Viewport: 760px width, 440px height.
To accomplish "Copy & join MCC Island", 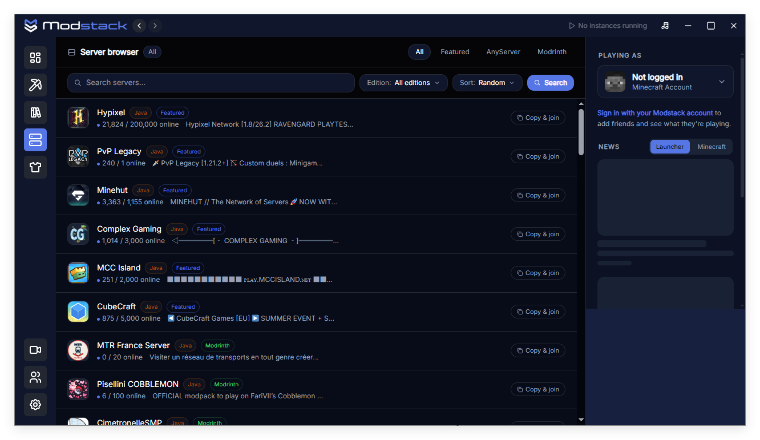I will (538, 273).
